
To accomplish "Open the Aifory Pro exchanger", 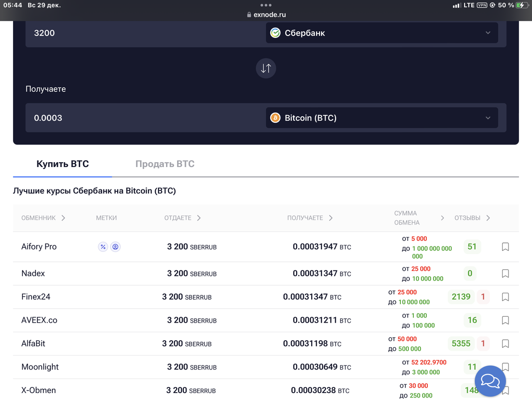I will [x=39, y=247].
